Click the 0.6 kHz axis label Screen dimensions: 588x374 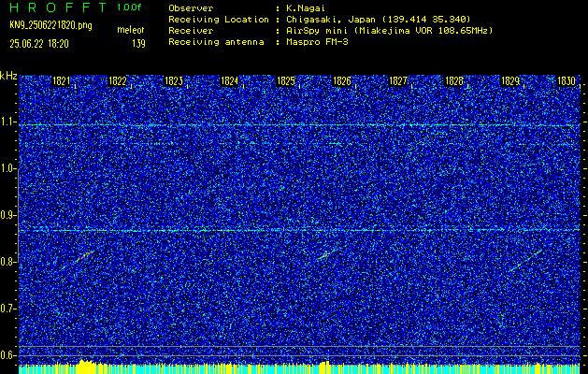coord(7,355)
